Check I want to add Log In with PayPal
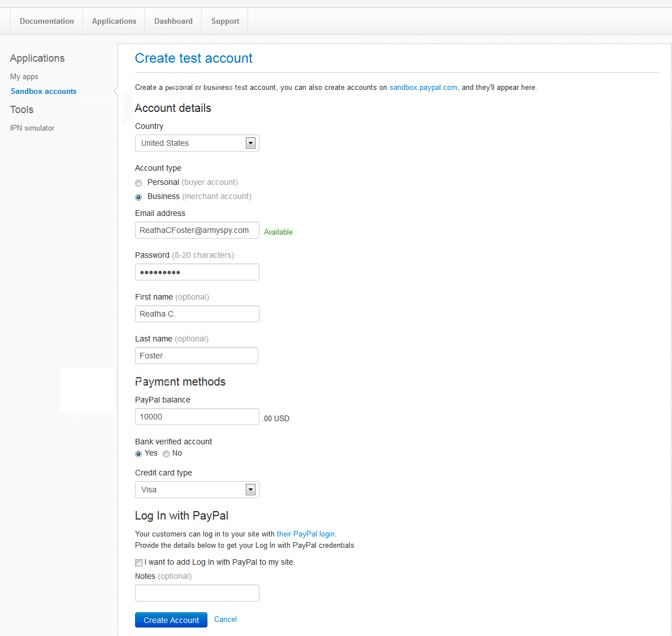The image size is (672, 636). (x=139, y=563)
